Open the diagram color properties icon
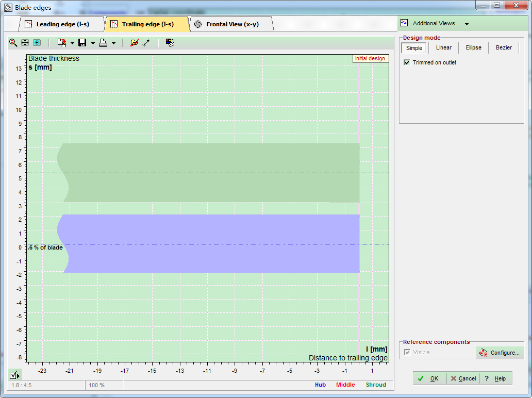Image resolution: width=532 pixels, height=398 pixels. pyautogui.click(x=170, y=43)
